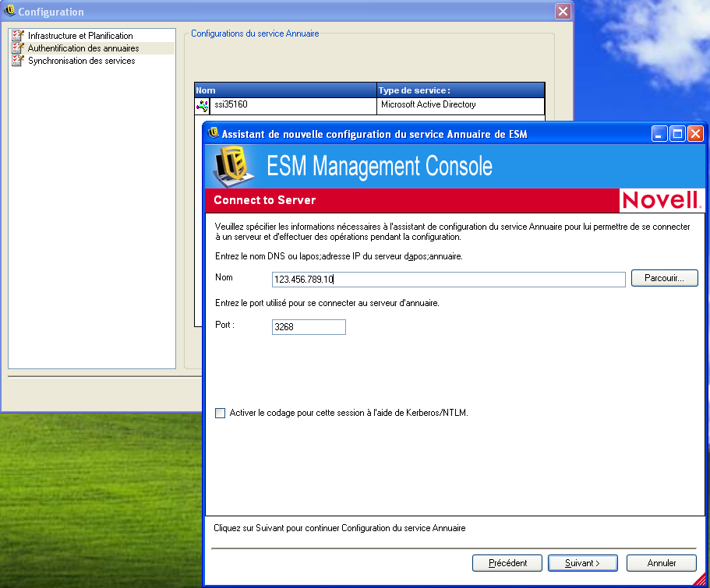Screen dimensions: 710x588
Task: Select Infrastructure et Planification in the sidebar
Action: (x=80, y=36)
